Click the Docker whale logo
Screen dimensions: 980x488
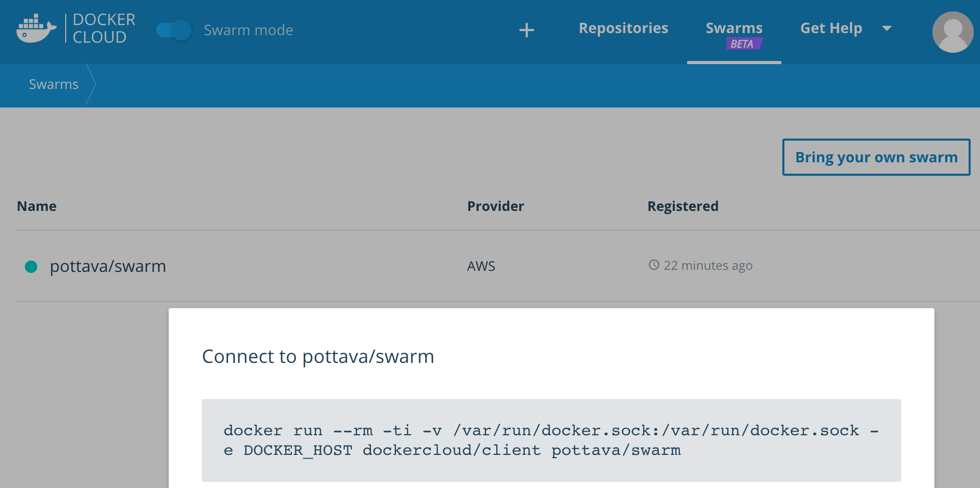pyautogui.click(x=36, y=28)
